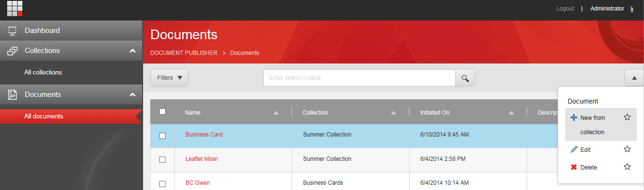Select All documents in sidebar

(x=71, y=116)
